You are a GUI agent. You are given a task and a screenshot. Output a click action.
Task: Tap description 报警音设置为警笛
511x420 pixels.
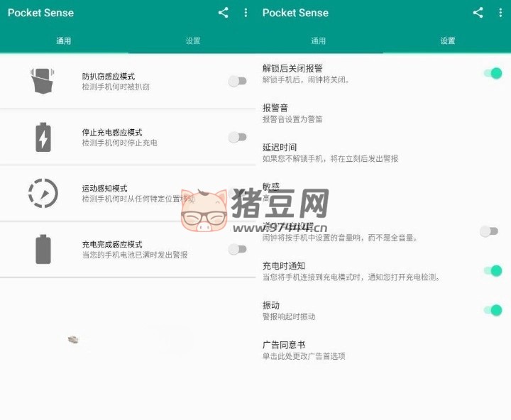coord(292,119)
